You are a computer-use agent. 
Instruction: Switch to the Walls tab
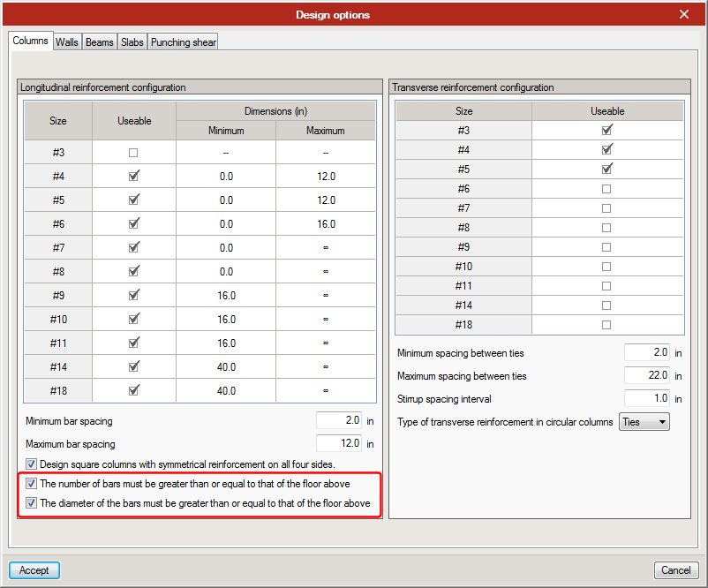coord(67,41)
